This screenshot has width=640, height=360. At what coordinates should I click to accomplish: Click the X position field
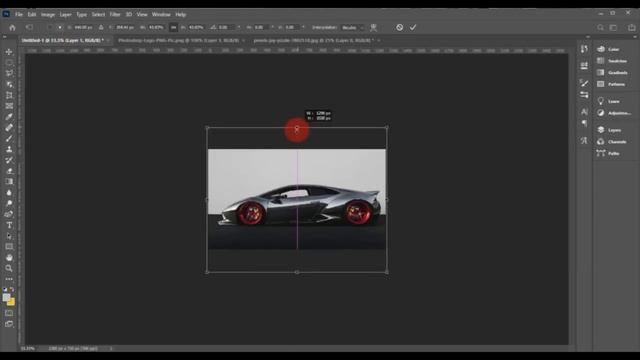point(83,27)
